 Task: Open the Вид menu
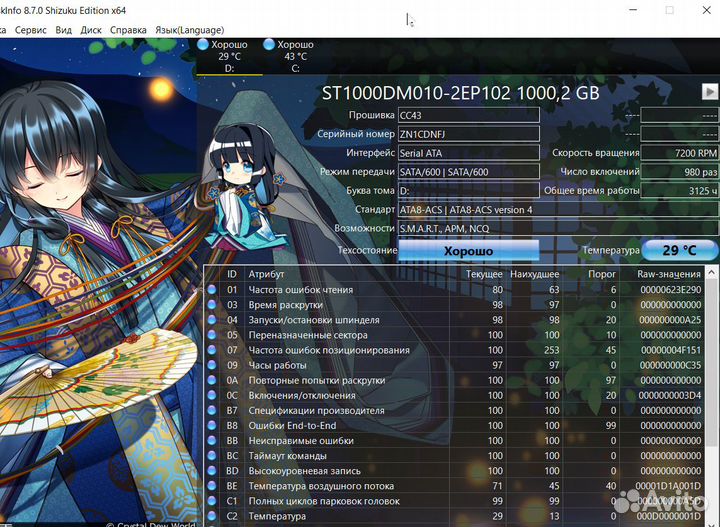[63, 30]
